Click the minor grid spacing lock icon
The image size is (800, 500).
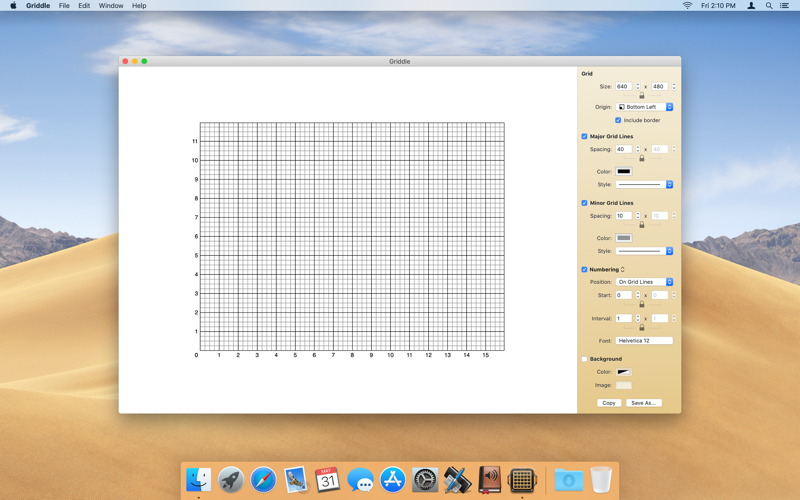tap(642, 225)
